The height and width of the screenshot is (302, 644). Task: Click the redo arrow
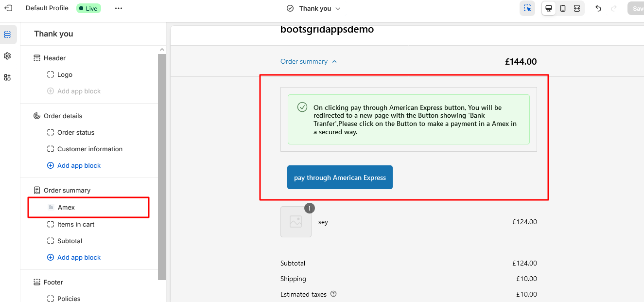[614, 8]
